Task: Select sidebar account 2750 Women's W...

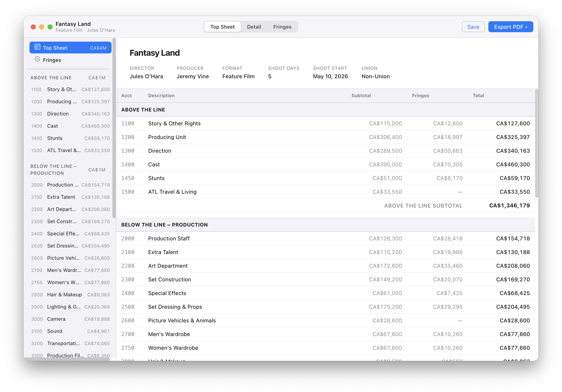Action: pos(71,283)
